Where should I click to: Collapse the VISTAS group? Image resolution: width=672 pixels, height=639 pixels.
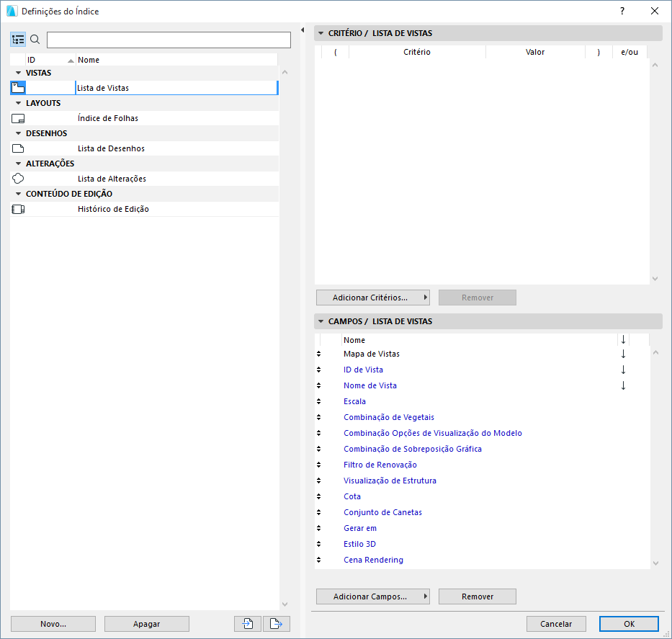pyautogui.click(x=17, y=72)
